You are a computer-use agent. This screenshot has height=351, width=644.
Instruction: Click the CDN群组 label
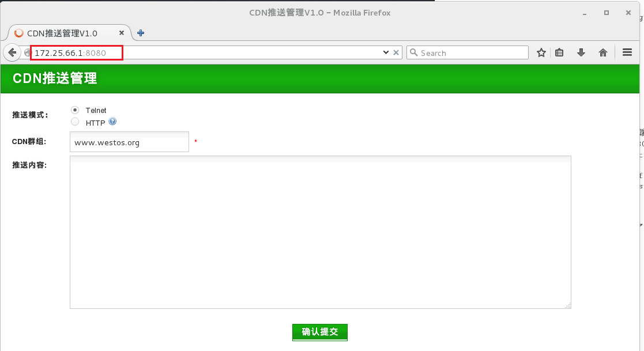29,142
